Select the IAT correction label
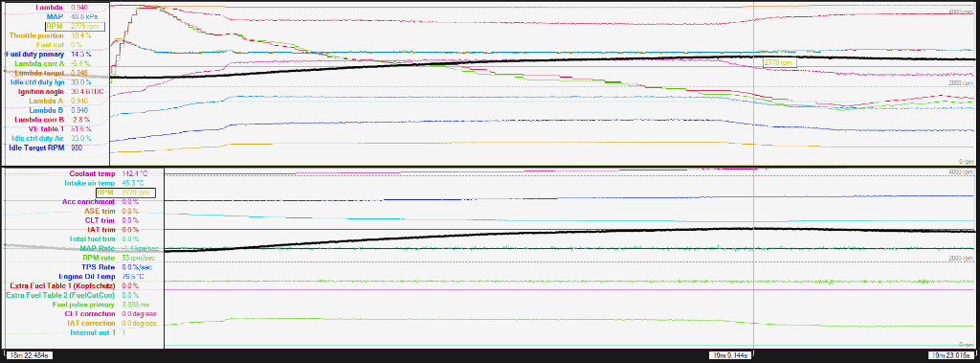The width and height of the screenshot is (980, 363). [x=91, y=323]
